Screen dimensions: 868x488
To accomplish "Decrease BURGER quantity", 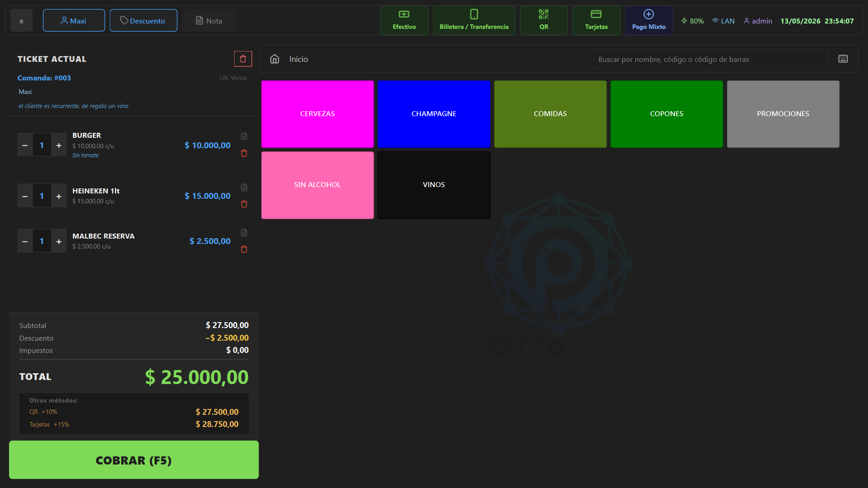I will pos(25,145).
